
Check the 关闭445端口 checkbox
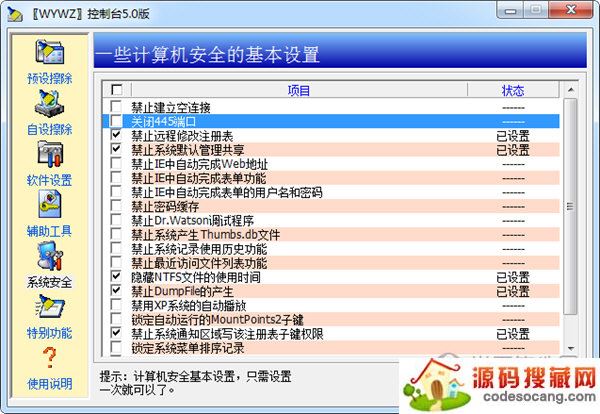coord(116,121)
